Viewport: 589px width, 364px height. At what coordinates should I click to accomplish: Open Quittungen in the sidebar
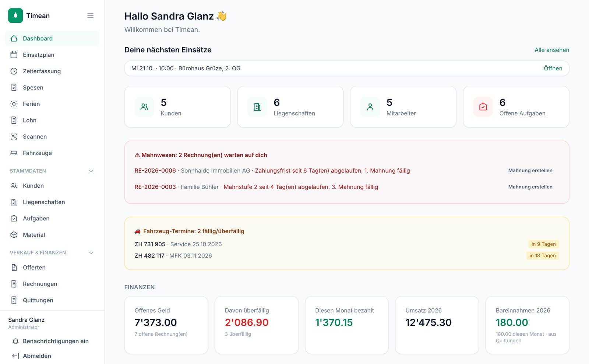click(52, 300)
